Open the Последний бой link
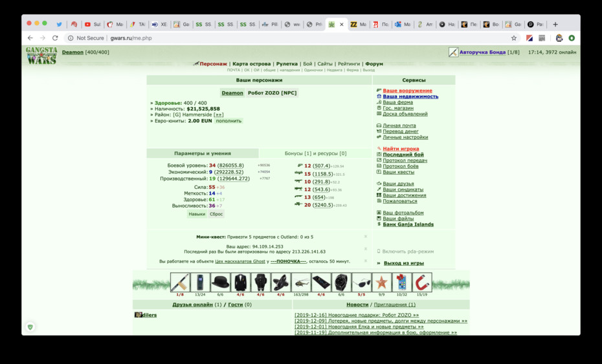The width and height of the screenshot is (602, 364). pos(403,154)
